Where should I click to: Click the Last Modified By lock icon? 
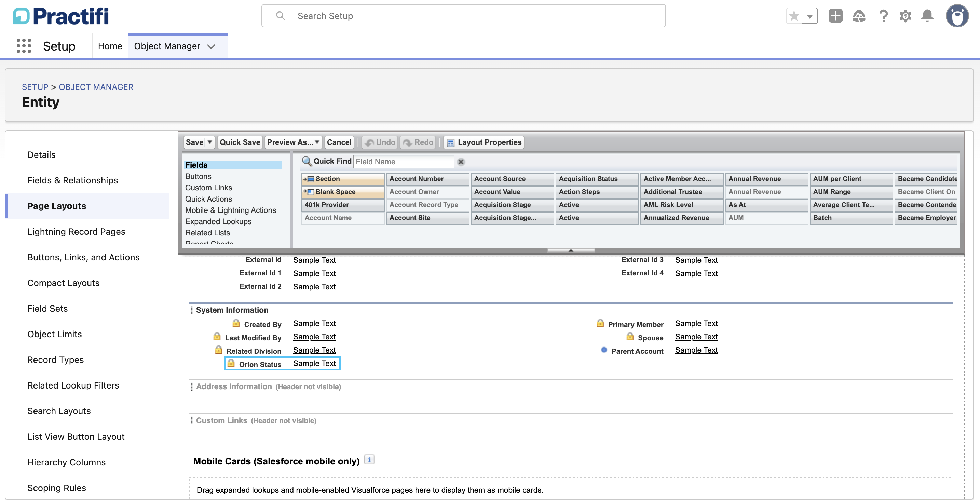click(x=217, y=337)
